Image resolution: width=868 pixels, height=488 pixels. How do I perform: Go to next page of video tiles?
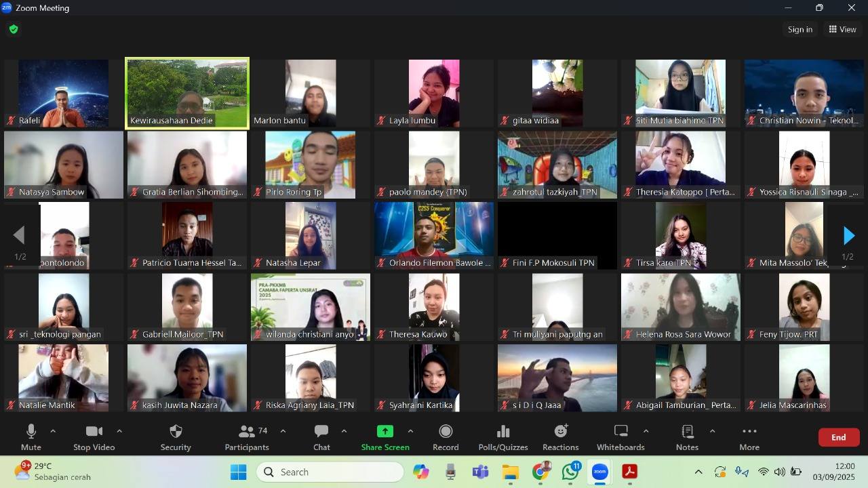[848, 235]
